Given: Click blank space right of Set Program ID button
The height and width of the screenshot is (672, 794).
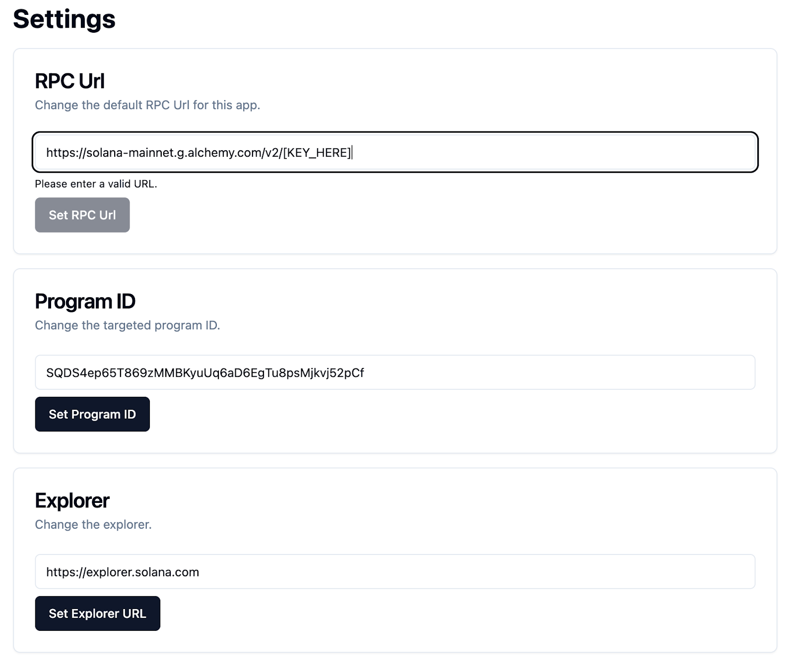Looking at the screenshot, I should click(397, 415).
